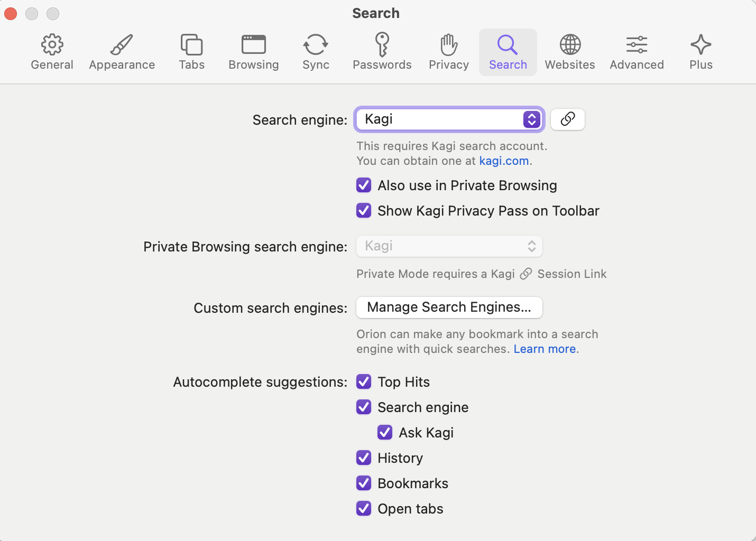This screenshot has height=541, width=756.
Task: Click the Kagi session link chain button
Action: pos(567,119)
